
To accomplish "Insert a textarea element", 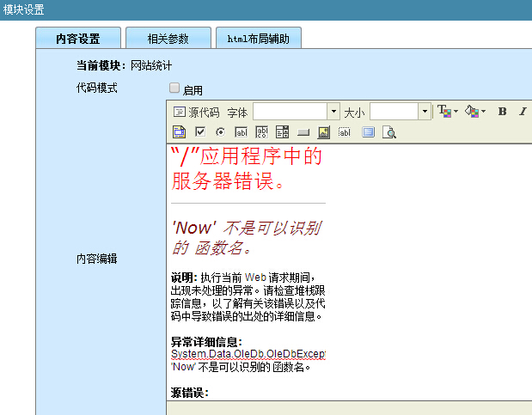I will coord(262,132).
